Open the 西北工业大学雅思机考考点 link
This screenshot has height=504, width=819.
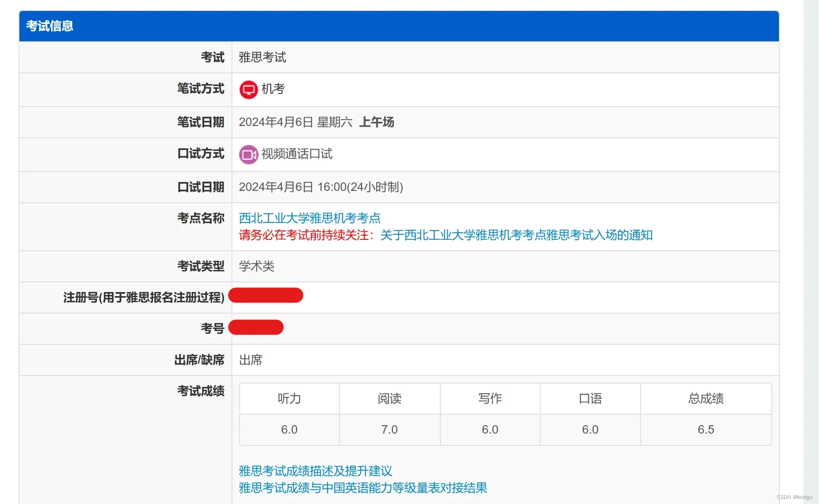click(310, 218)
